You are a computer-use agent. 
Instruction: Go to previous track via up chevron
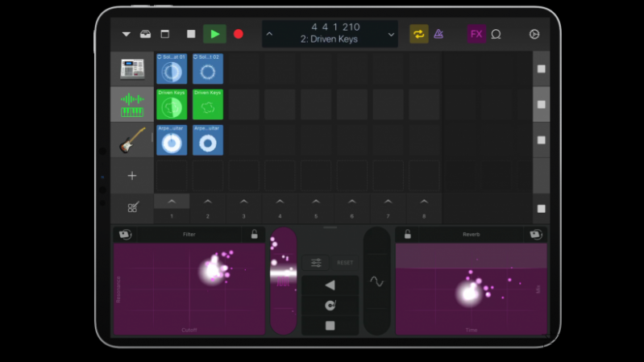click(x=269, y=34)
